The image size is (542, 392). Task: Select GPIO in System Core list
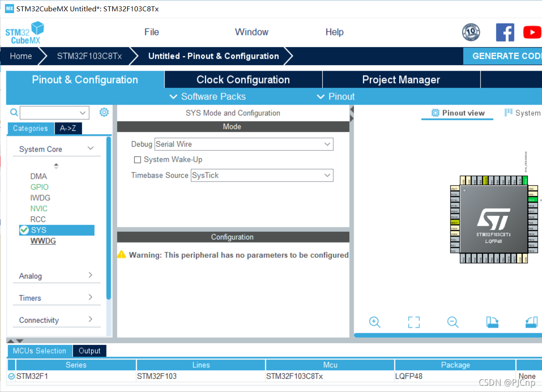39,187
